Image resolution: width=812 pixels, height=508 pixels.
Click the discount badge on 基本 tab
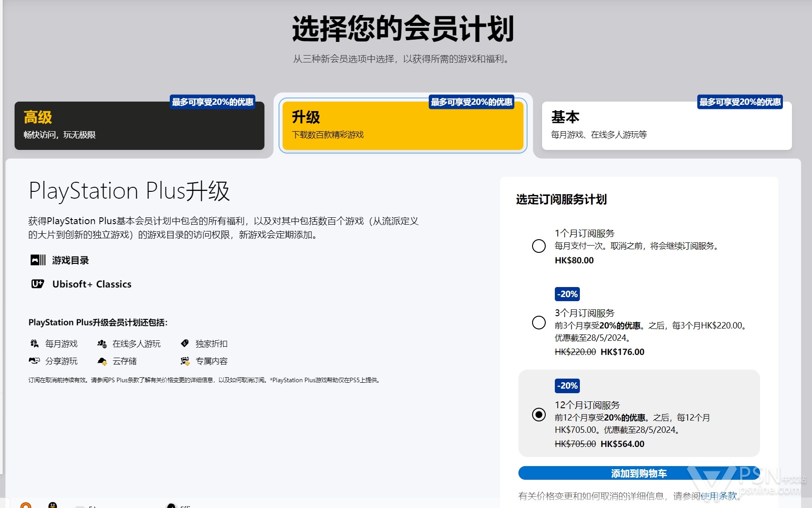(740, 102)
